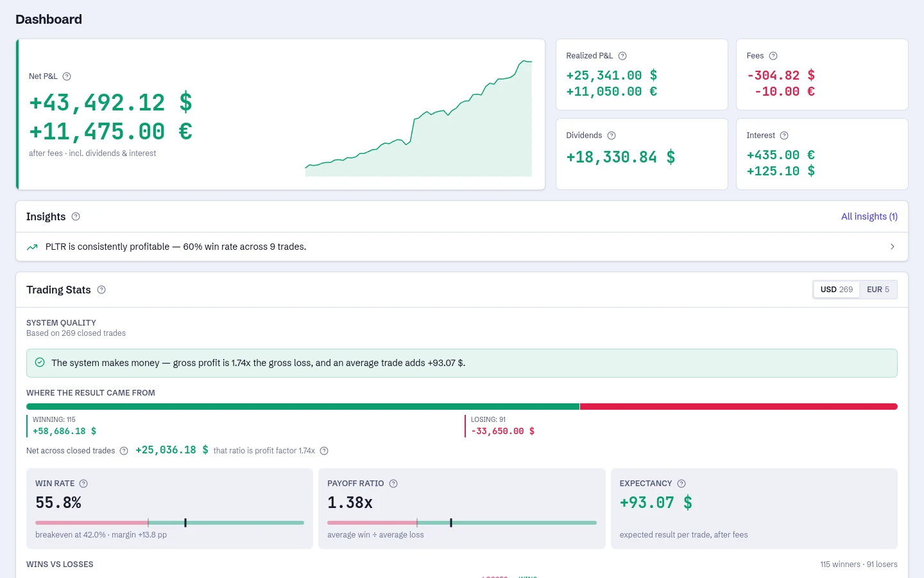Click the Win Rate gauge bar
Viewport: 924px width, 578px height.
(x=169, y=523)
